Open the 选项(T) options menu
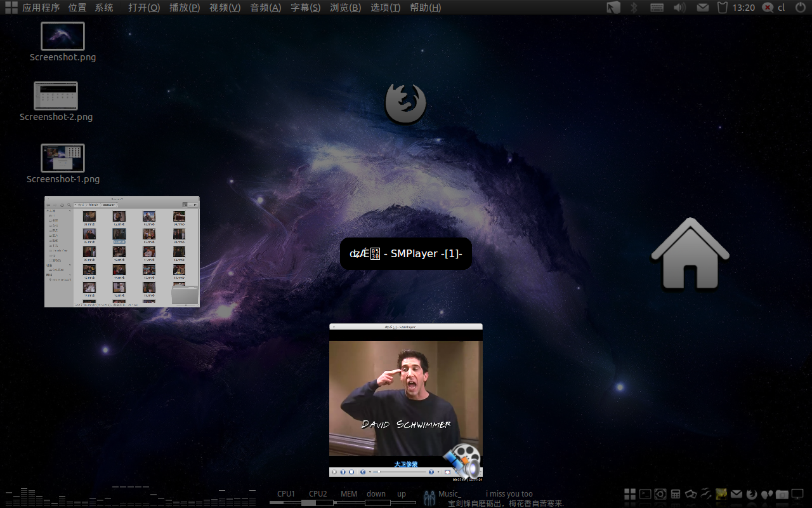Viewport: 812px width, 508px height. click(x=386, y=8)
